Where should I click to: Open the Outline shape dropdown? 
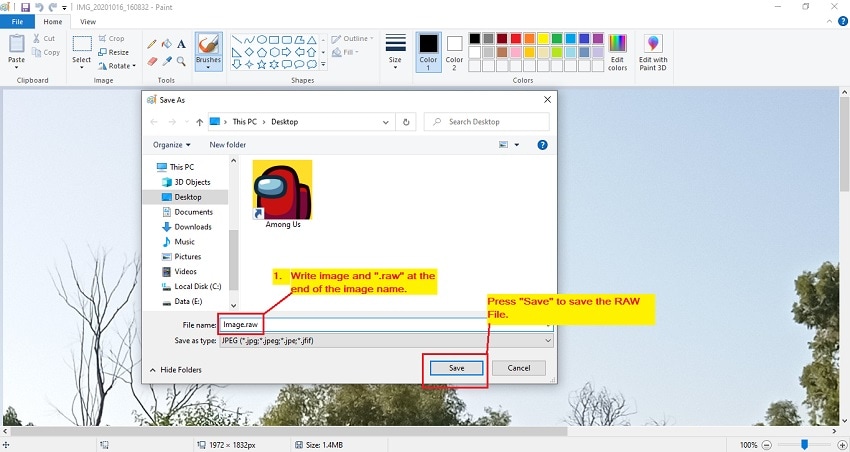click(x=352, y=38)
